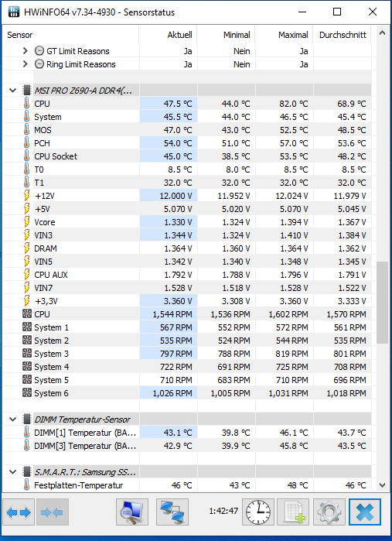The height and width of the screenshot is (541, 392).
Task: Click the expand-view blue arrows icon
Action: click(19, 512)
